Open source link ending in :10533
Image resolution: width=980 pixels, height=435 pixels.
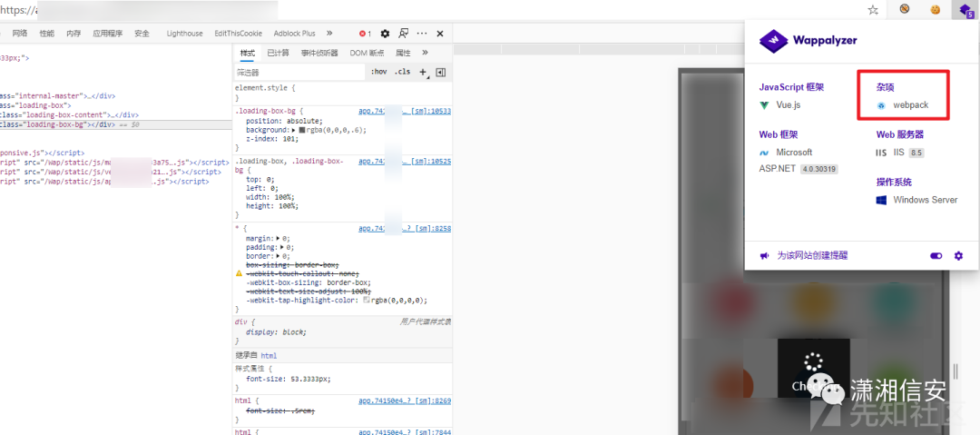(405, 112)
